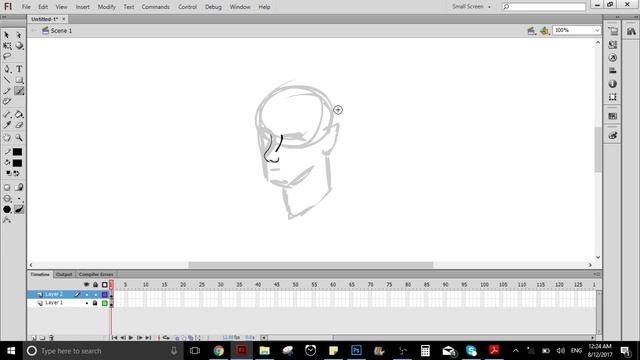Select the Zoom magnifier tool

click(x=19, y=138)
